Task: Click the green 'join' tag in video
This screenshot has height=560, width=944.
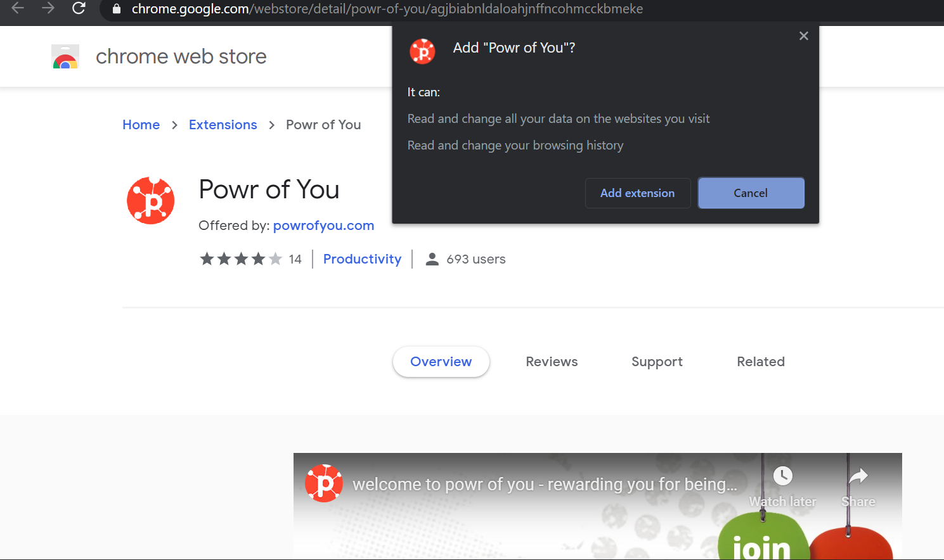Action: 763,537
